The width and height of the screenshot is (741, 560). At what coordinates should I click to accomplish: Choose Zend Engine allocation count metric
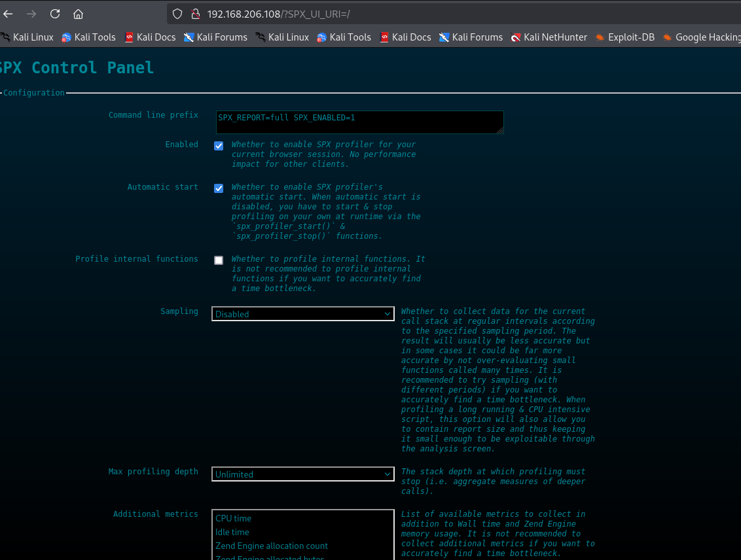[x=272, y=546]
